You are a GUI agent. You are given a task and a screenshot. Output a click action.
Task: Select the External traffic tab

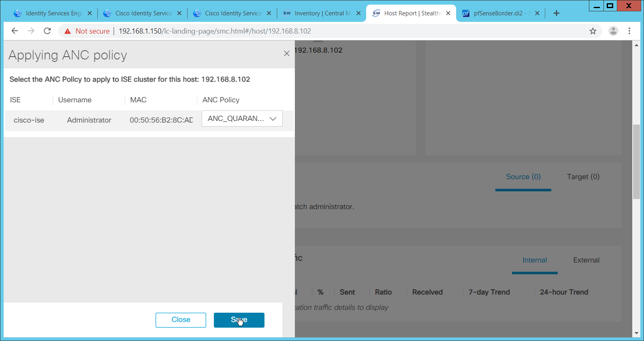[586, 260]
